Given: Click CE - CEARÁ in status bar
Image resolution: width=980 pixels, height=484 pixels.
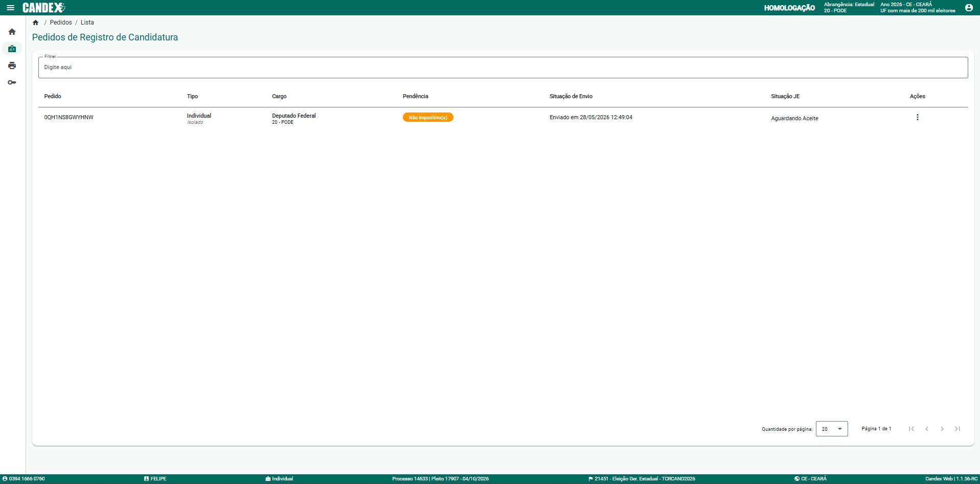Looking at the screenshot, I should (810, 479).
